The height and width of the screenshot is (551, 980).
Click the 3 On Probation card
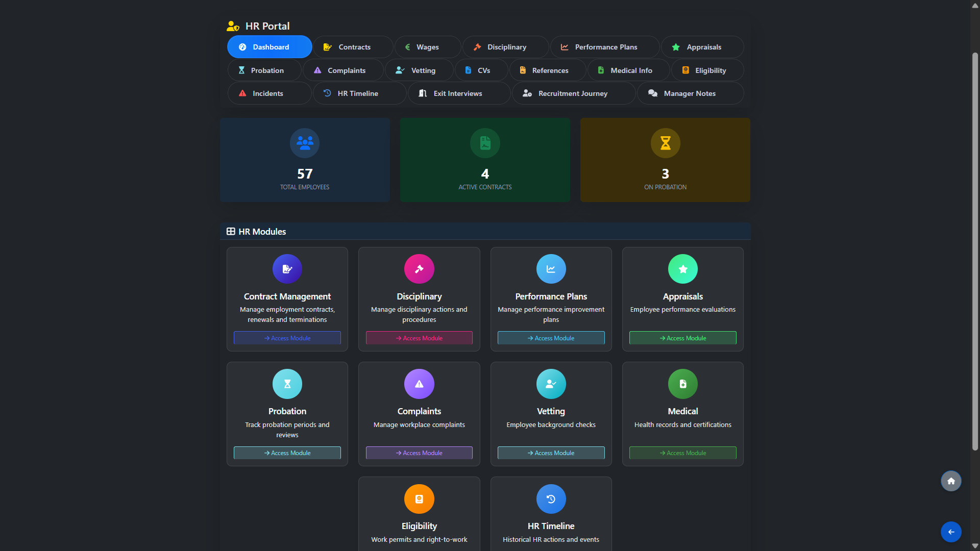click(665, 160)
